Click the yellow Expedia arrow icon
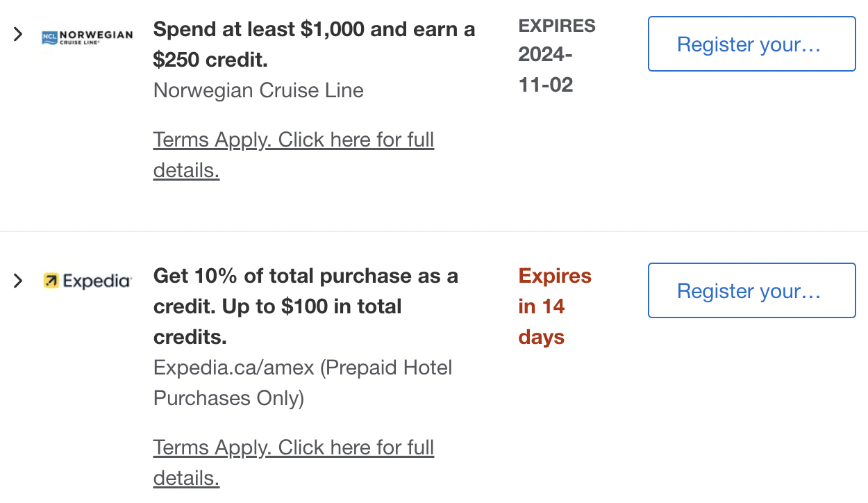This screenshot has height=503, width=868. point(51,281)
